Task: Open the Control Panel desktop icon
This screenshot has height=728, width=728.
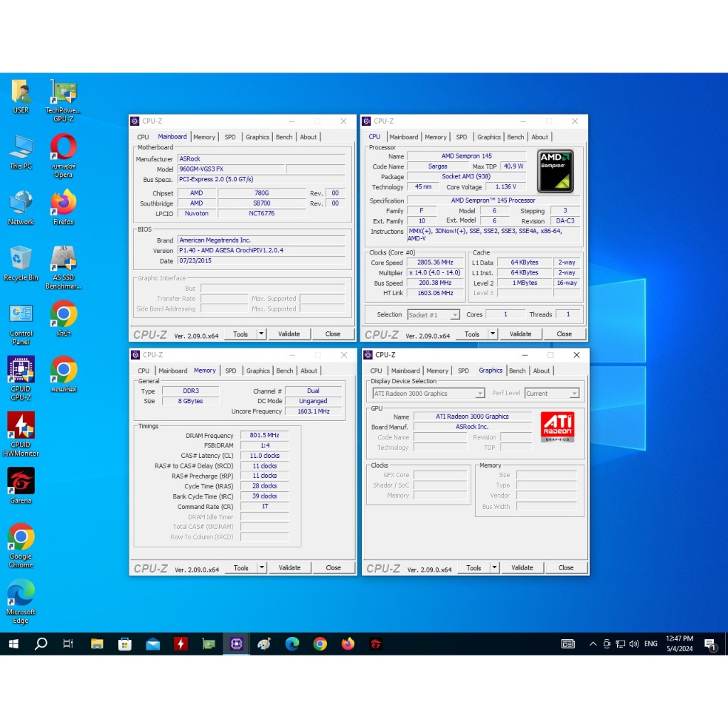Action: [x=21, y=316]
